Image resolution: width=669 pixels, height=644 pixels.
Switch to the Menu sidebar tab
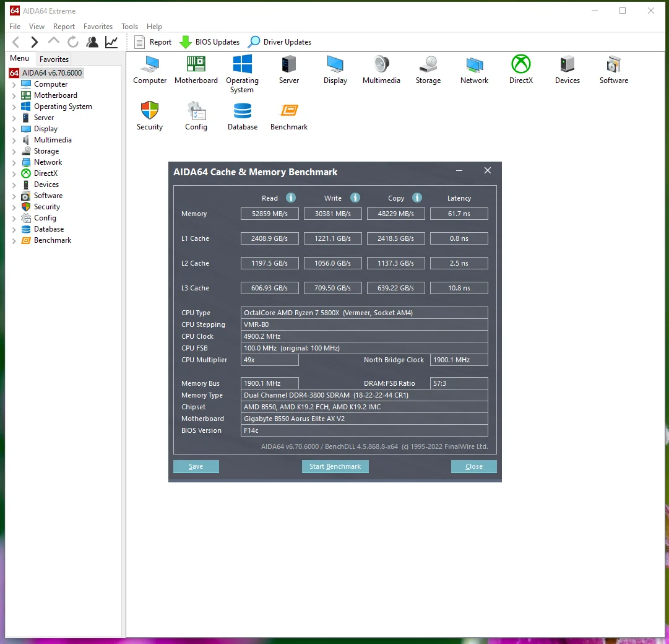point(20,58)
